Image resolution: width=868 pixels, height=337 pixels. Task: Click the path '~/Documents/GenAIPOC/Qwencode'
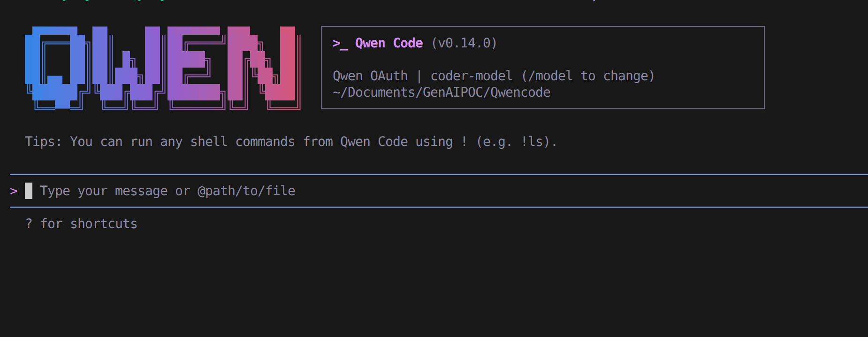pos(442,92)
